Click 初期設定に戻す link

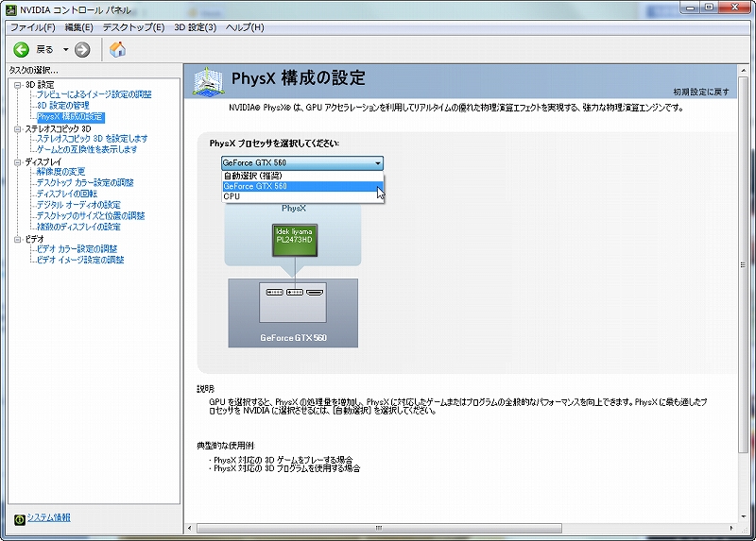click(x=701, y=92)
